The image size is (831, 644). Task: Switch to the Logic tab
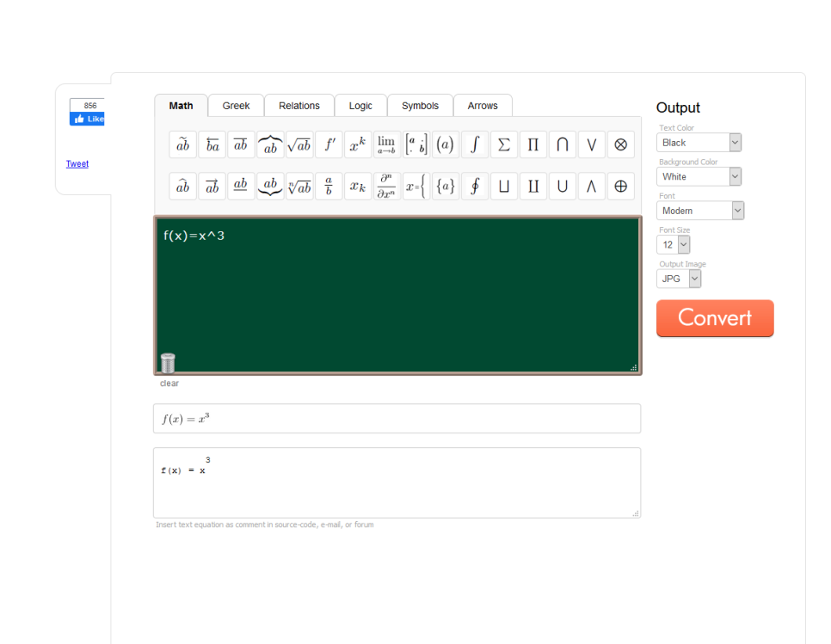[360, 106]
